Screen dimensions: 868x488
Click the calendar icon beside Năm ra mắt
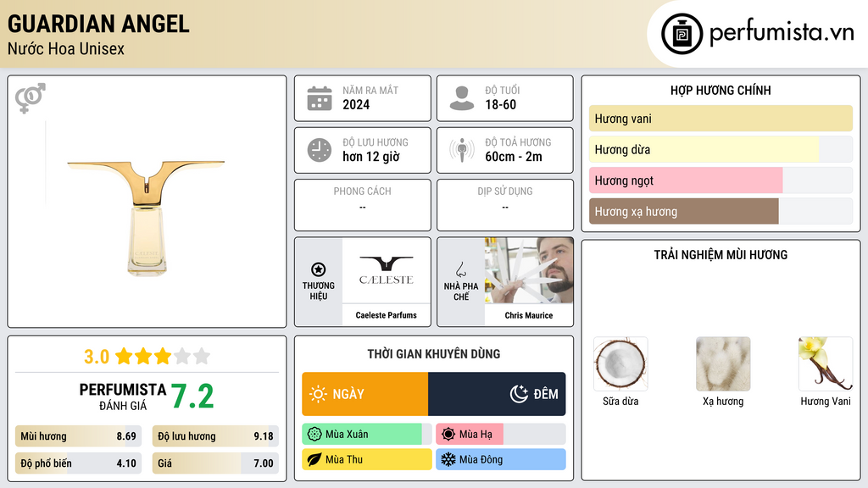click(320, 98)
